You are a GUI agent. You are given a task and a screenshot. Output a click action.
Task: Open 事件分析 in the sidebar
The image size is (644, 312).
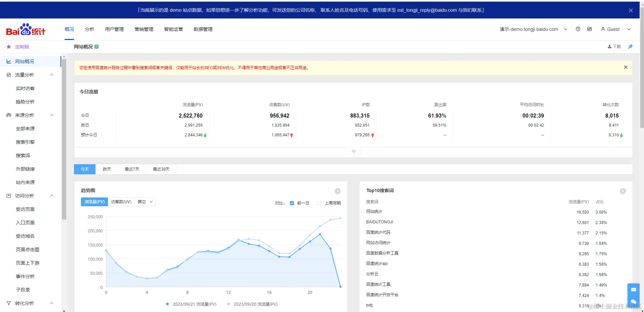click(x=25, y=276)
